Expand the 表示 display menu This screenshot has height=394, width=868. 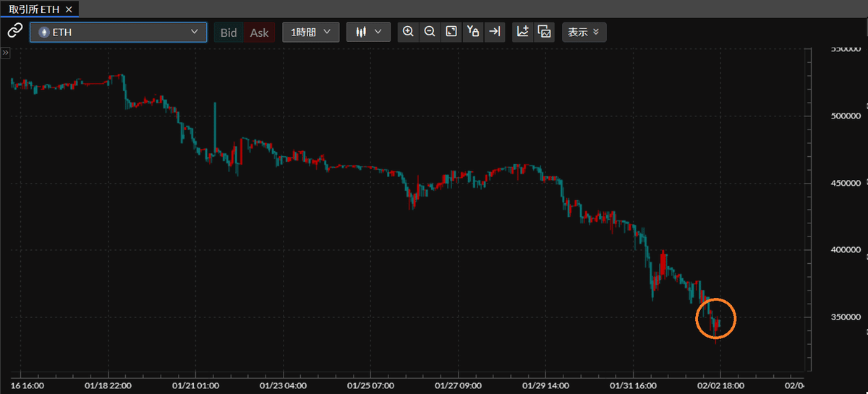[584, 33]
